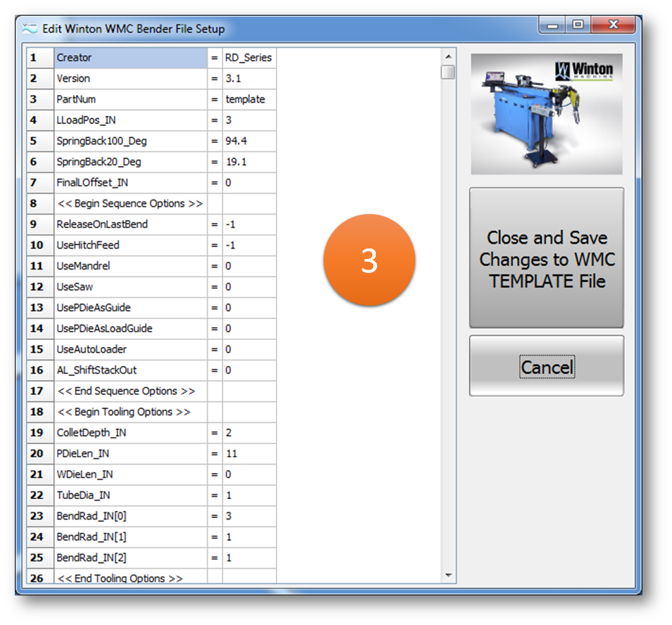Click the ReleaseOnLastBend value -1
Screen dimensions: 672x625
tap(249, 225)
